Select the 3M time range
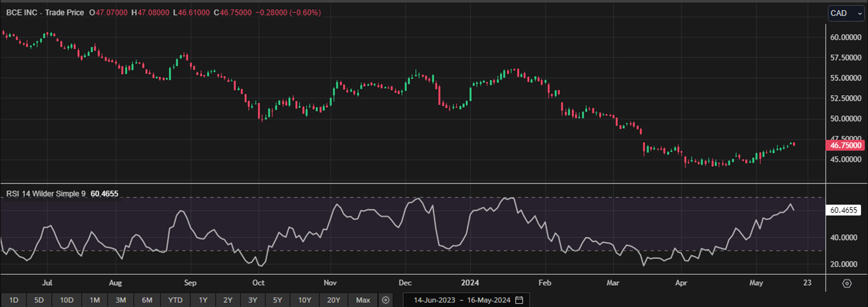The width and height of the screenshot is (868, 307). point(120,300)
